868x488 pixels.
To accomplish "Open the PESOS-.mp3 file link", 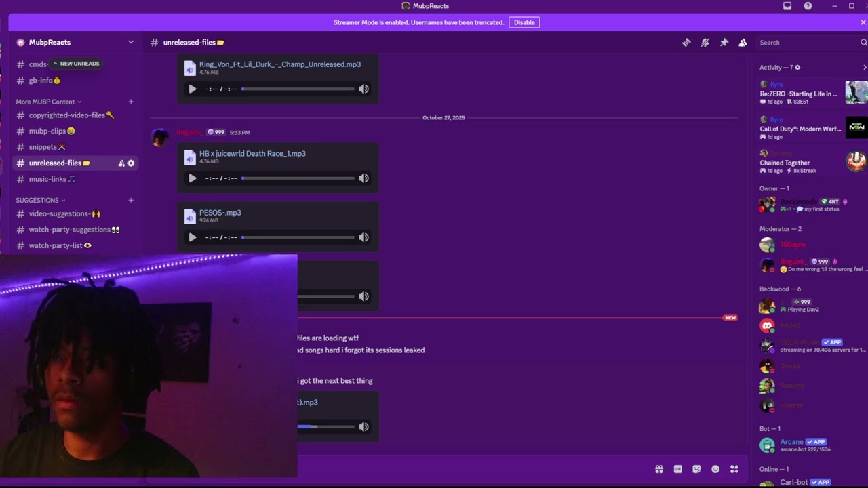I will pos(220,213).
